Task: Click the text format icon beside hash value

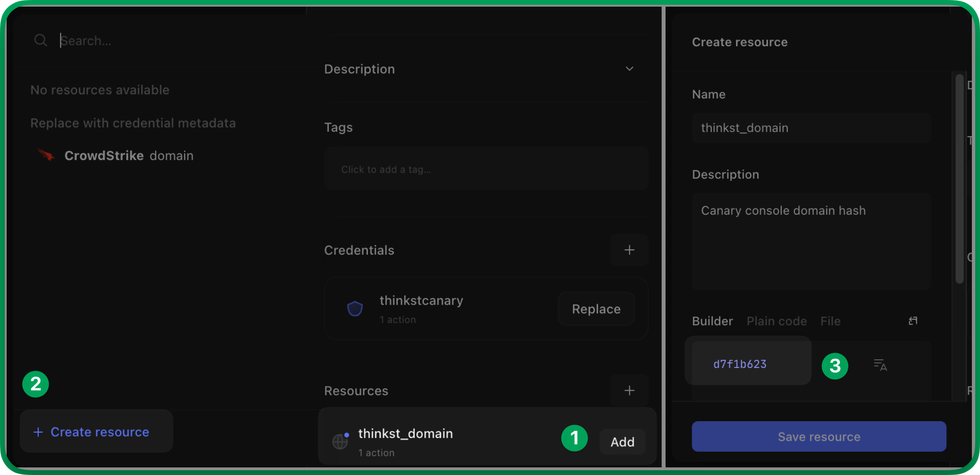Action: pyautogui.click(x=880, y=365)
